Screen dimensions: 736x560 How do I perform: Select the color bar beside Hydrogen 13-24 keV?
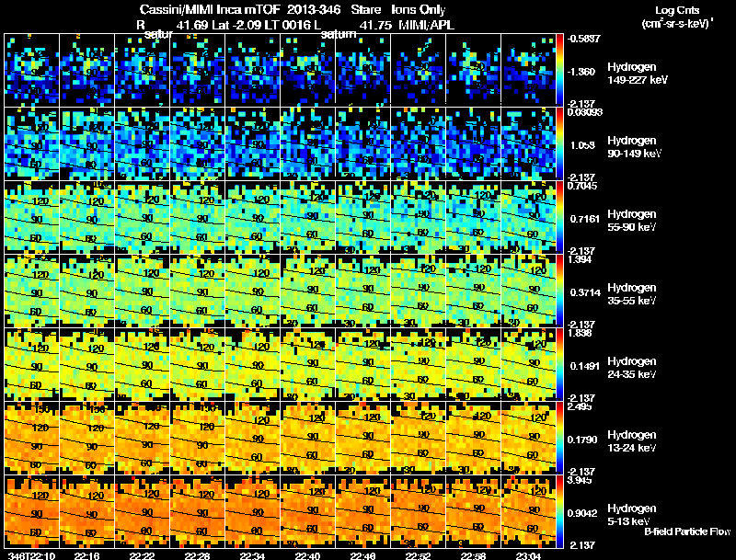coord(559,438)
